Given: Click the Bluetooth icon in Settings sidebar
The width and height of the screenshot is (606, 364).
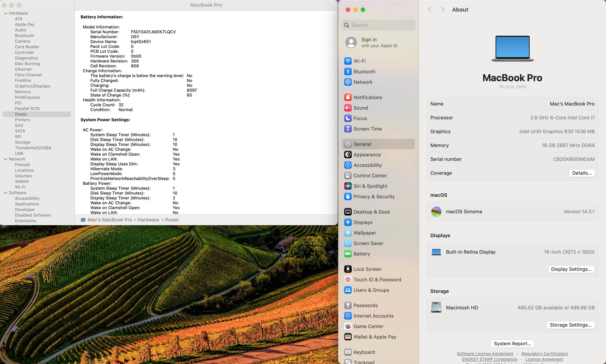Looking at the screenshot, I should pos(348,72).
